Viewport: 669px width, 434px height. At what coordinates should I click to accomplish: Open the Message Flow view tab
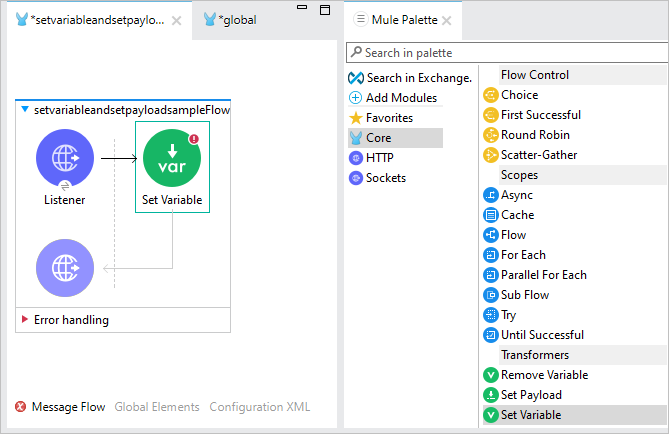click(x=68, y=407)
